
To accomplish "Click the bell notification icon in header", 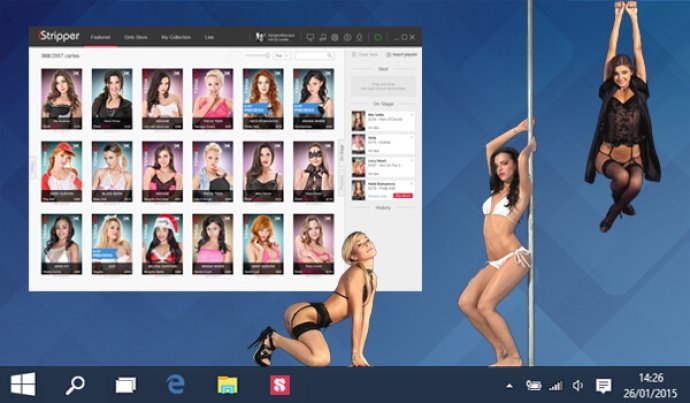I will pos(360,37).
